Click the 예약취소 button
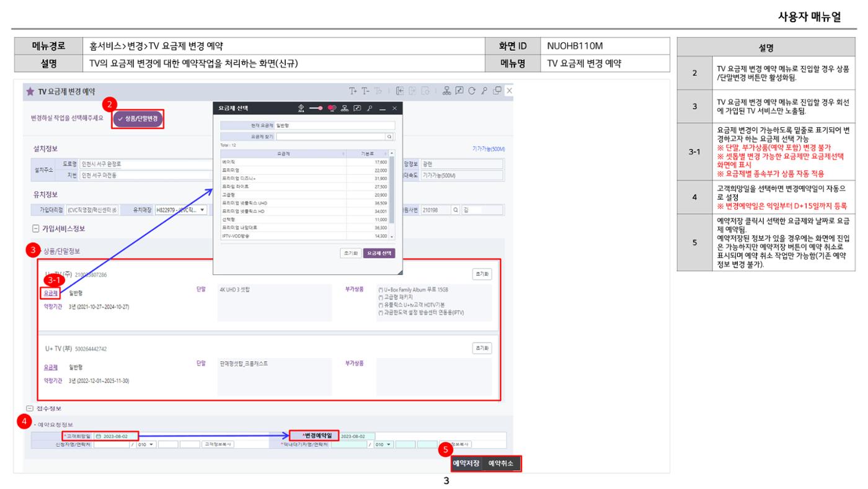Screen dimensions: 868x489 tap(500, 463)
